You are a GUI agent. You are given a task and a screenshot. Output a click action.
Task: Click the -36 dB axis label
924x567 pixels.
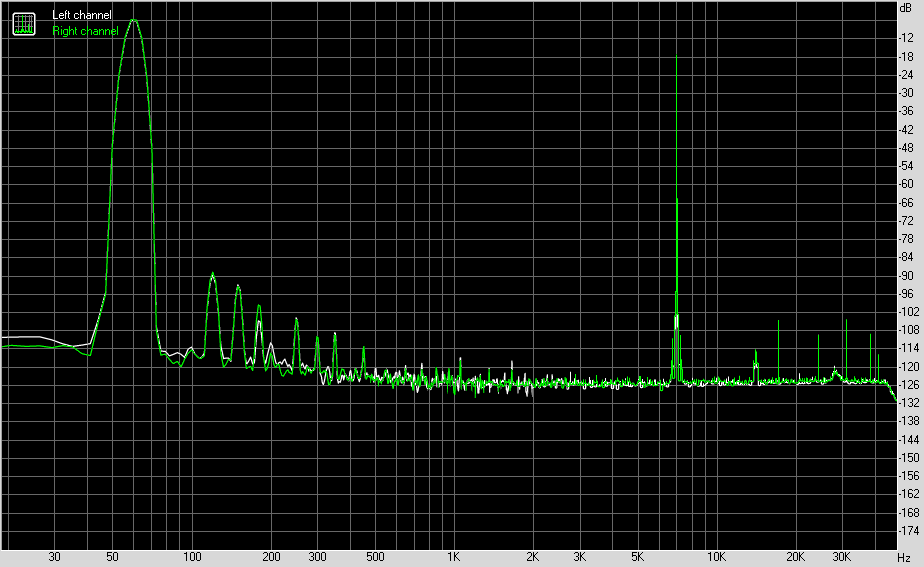point(906,111)
